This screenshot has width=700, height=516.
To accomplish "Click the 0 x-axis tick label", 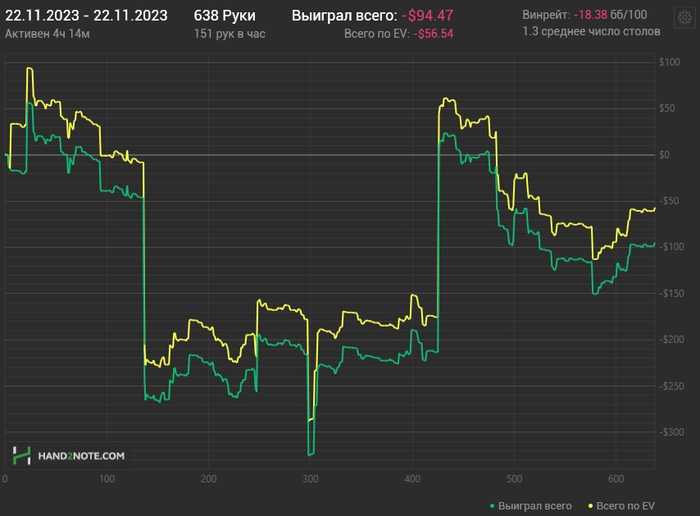I will click(x=5, y=479).
